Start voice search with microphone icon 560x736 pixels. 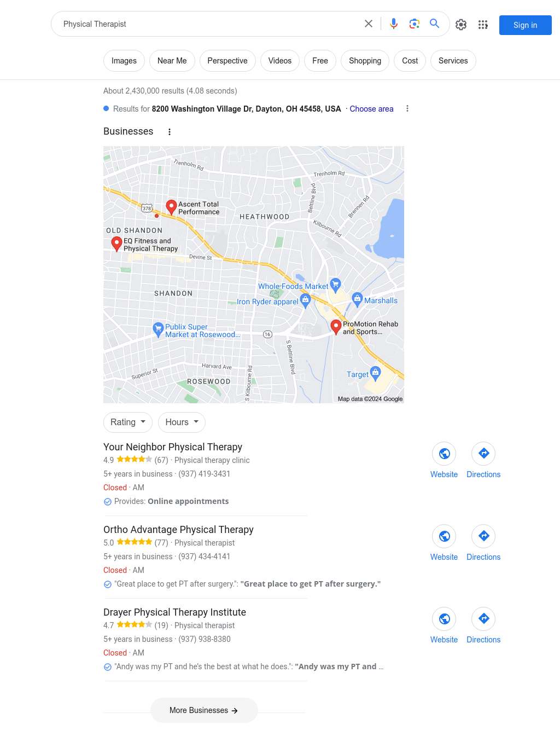click(394, 24)
